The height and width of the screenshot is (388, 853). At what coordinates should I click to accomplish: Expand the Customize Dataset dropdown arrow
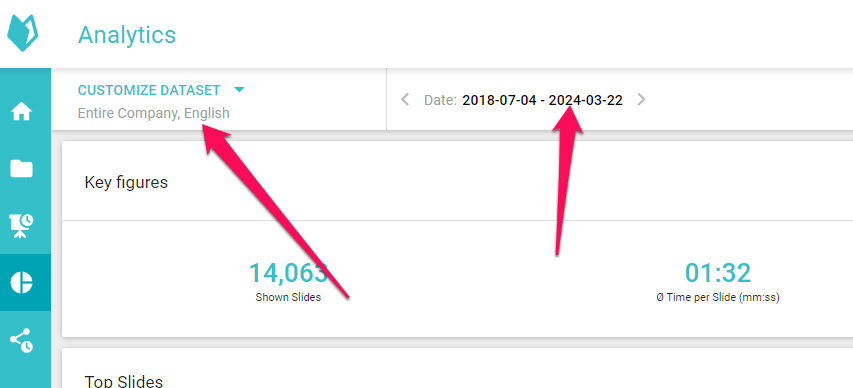pos(238,90)
